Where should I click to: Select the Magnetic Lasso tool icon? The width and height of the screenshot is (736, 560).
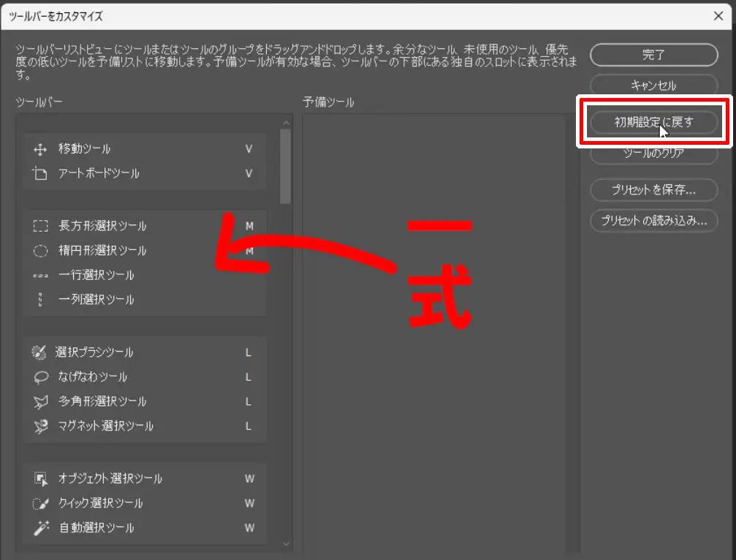point(40,426)
